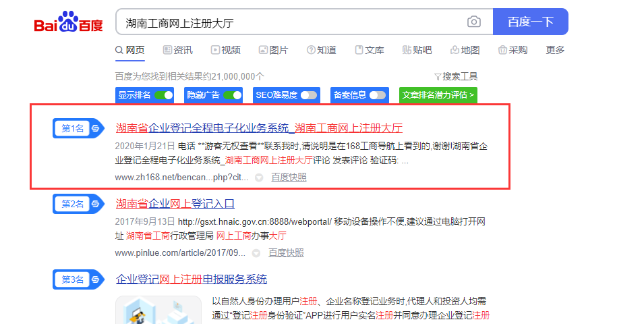This screenshot has width=644, height=324.
Task: Click the Baidu logo
Action: pos(69,22)
